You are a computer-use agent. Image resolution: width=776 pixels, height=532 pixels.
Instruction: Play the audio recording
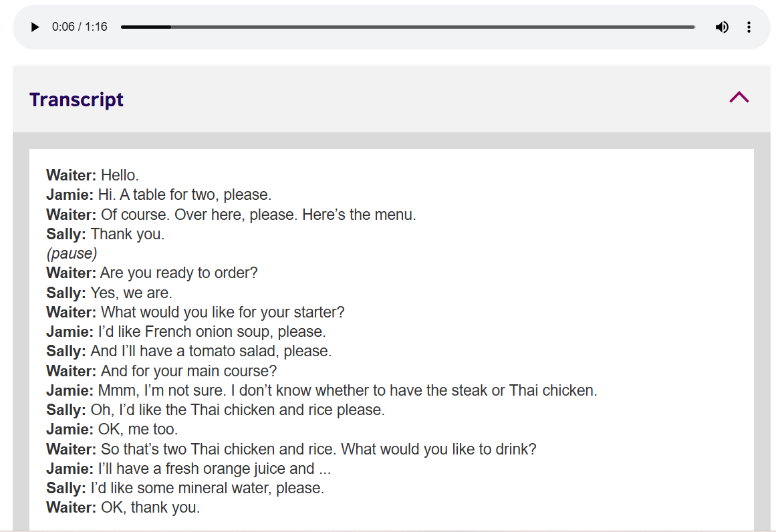35,27
